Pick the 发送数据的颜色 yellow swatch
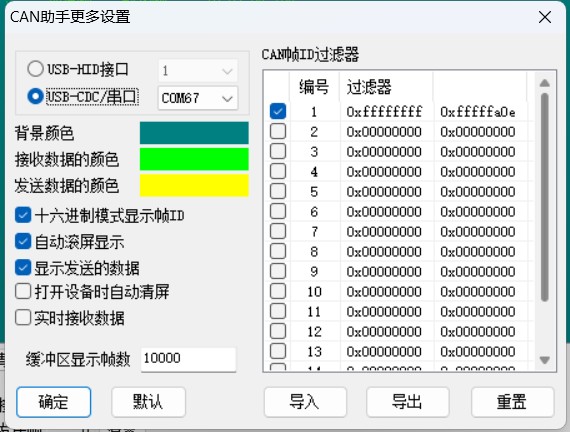 click(x=194, y=185)
